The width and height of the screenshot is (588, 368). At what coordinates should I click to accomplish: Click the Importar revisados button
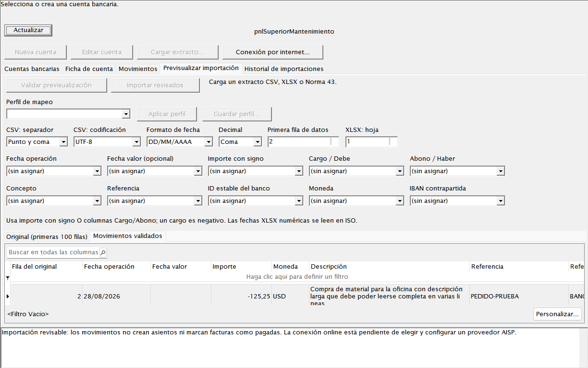[155, 85]
